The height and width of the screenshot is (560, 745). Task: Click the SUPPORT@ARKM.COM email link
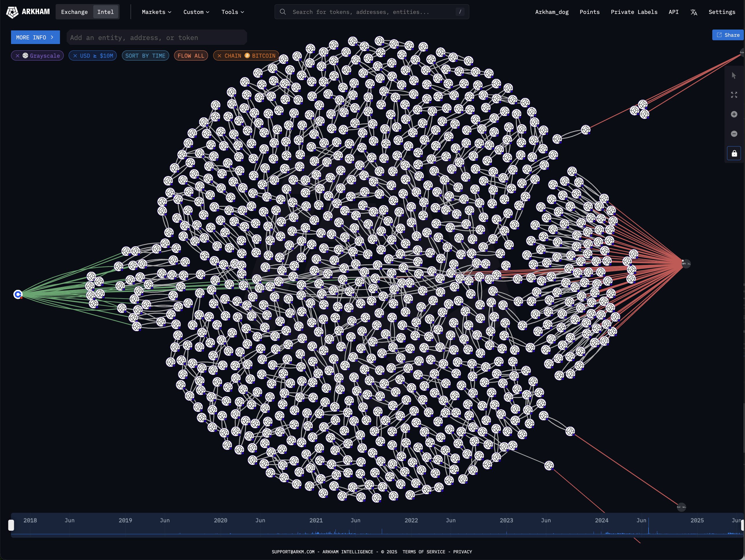pos(293,552)
